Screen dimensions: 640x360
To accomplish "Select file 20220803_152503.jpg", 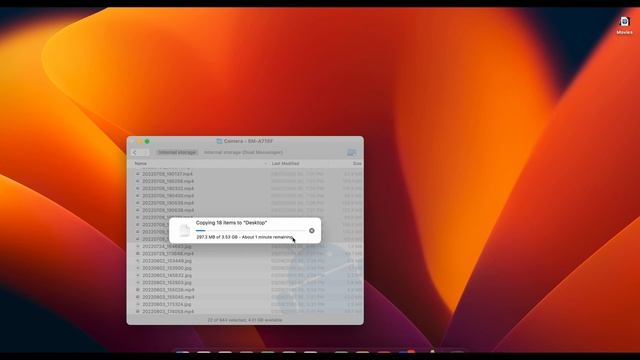I will (167, 282).
